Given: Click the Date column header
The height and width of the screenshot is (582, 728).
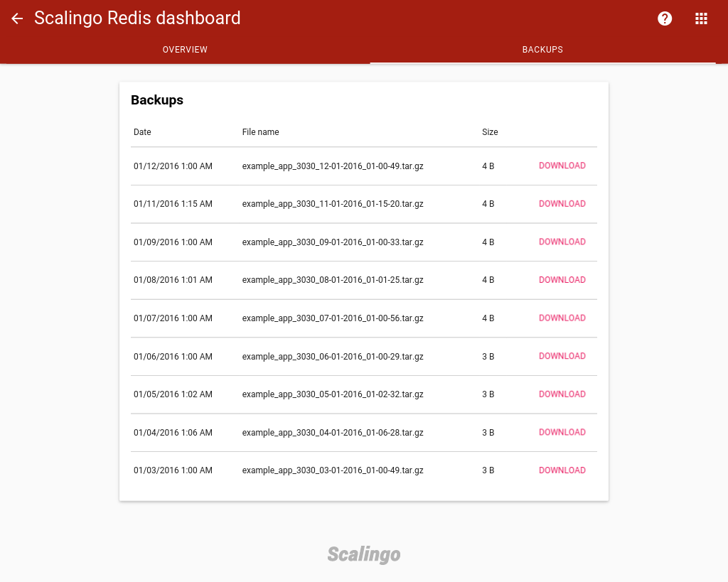Looking at the screenshot, I should [x=142, y=131].
